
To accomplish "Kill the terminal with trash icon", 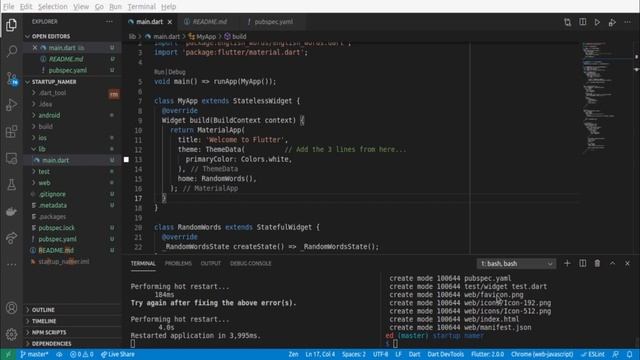I will (x=597, y=264).
